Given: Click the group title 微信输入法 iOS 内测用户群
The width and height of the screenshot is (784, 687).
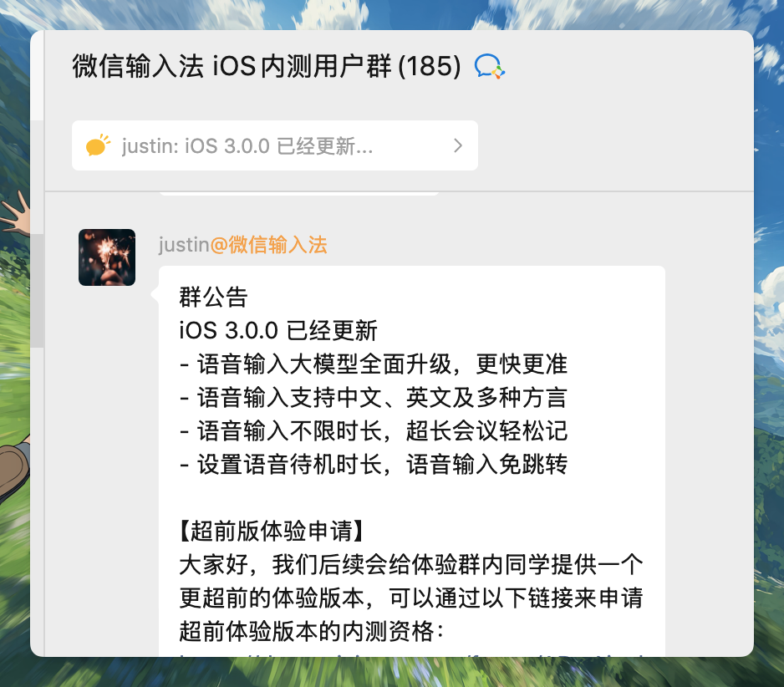Looking at the screenshot, I should pyautogui.click(x=232, y=66).
